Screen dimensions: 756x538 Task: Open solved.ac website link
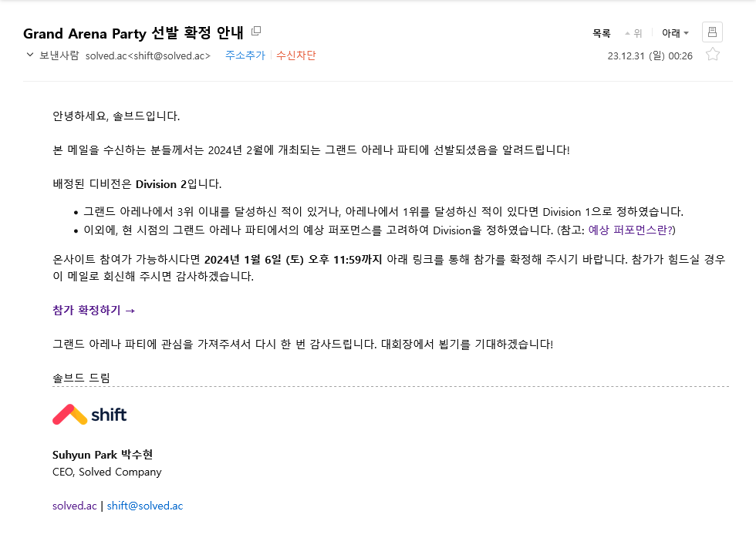point(75,506)
